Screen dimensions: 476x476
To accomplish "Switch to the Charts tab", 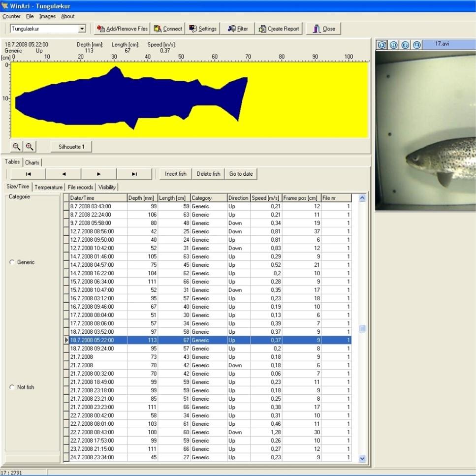I will pyautogui.click(x=32, y=162).
